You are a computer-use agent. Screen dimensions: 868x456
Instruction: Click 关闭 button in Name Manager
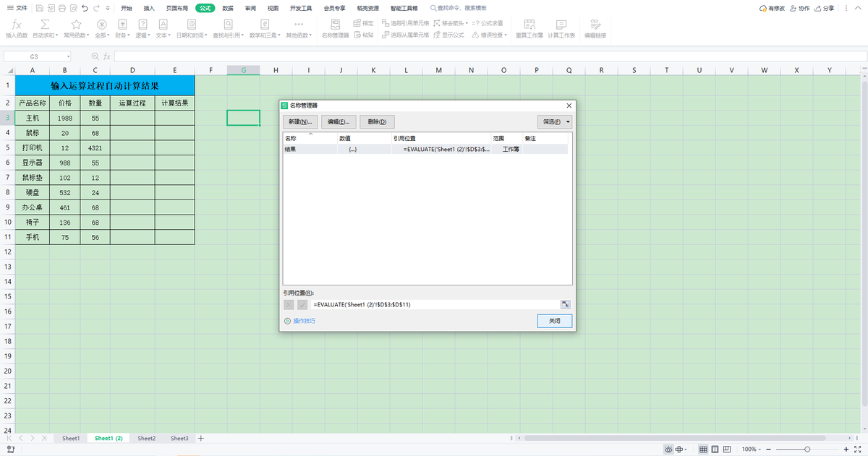(555, 320)
